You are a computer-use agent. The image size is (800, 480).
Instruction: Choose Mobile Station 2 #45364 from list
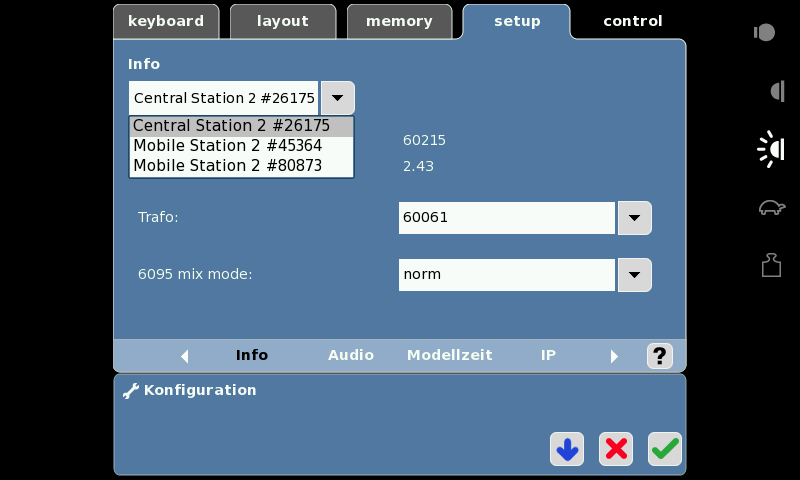pyautogui.click(x=241, y=146)
